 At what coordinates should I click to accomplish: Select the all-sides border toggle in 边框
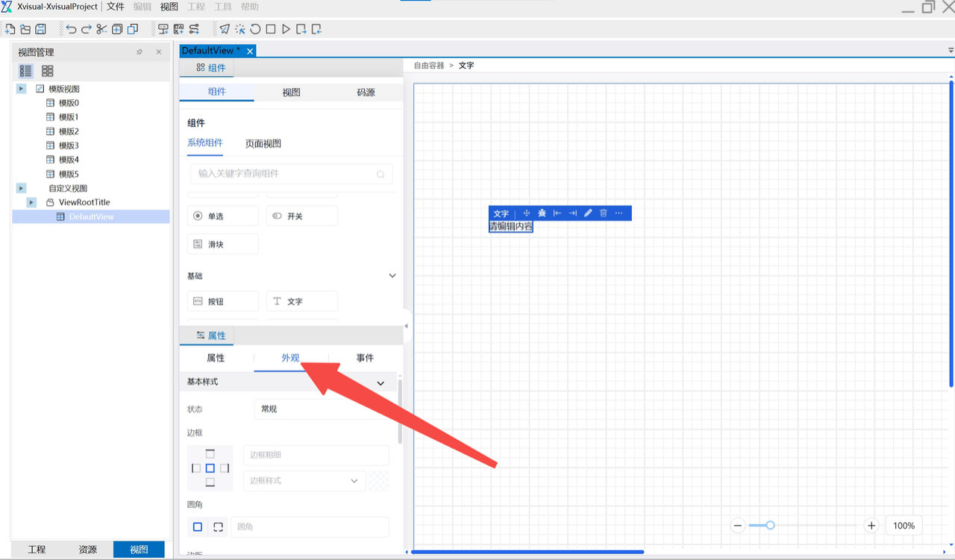pos(210,468)
